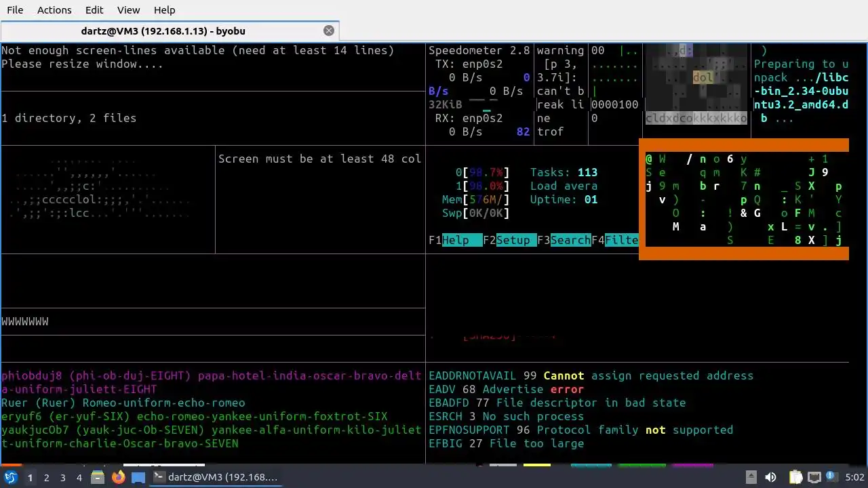Activate dartz@VM3 terminal taskbar entry
The width and height of the screenshot is (868, 488).
click(216, 477)
